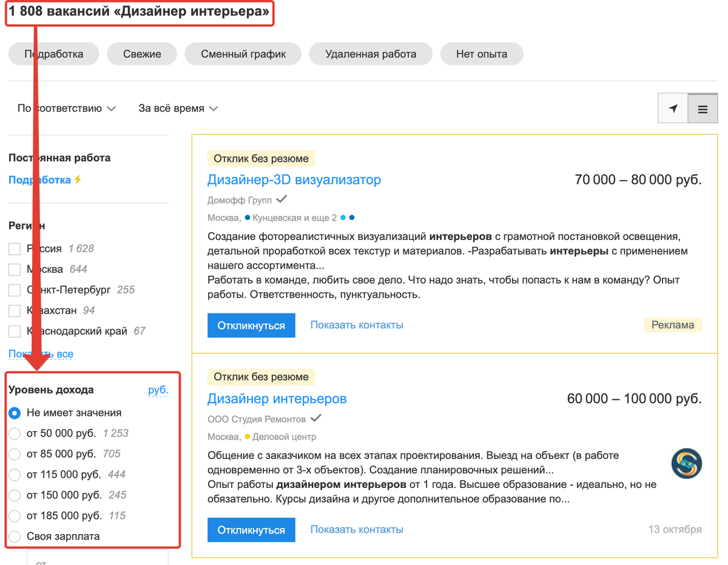728x565 pixels.
Task: Click the '13 октября' posting date
Action: (x=675, y=529)
